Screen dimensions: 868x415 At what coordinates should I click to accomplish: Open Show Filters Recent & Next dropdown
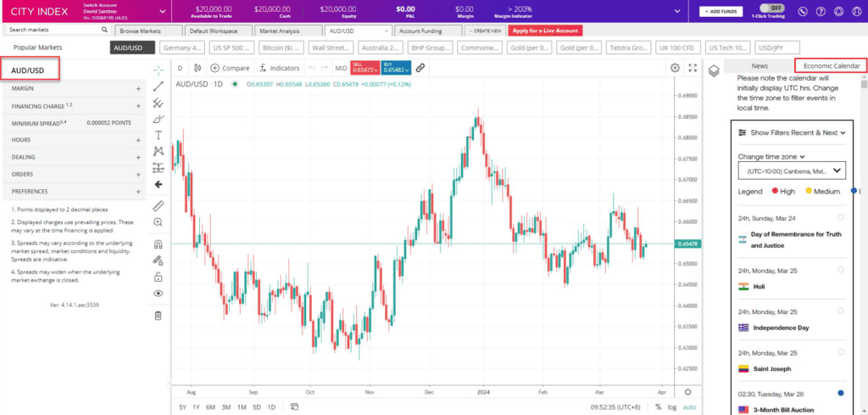pos(793,133)
